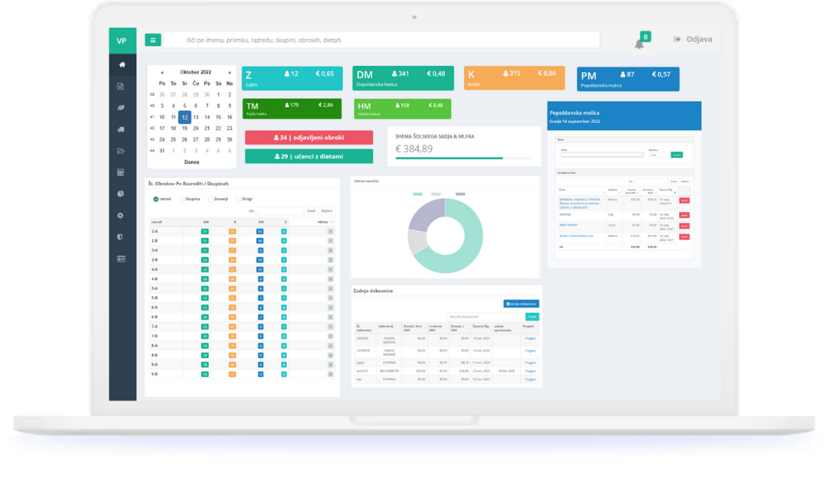Screen dimensions: 828x504
Task: Open the food item dropdown in Popoldanska malica
Action: click(602, 154)
